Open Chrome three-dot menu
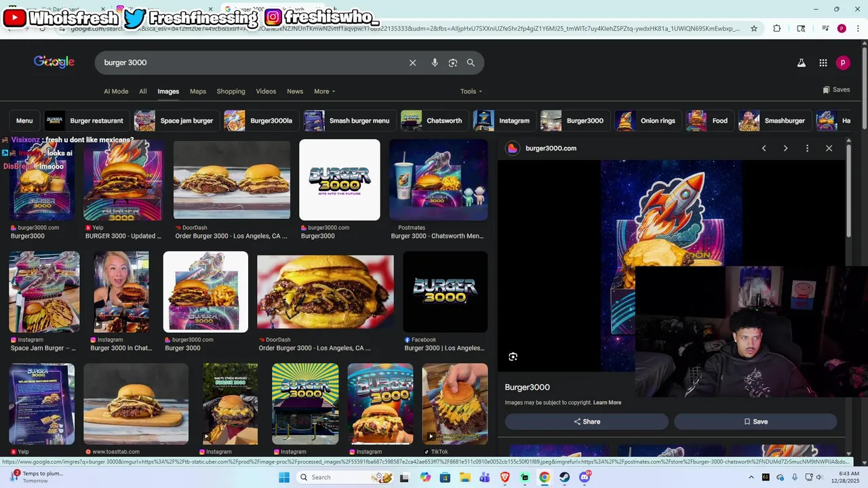Image resolution: width=868 pixels, height=488 pixels. (x=856, y=28)
